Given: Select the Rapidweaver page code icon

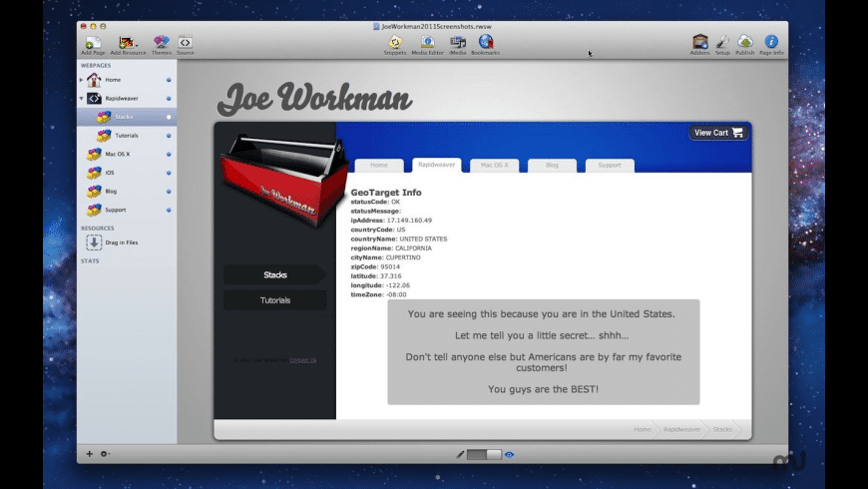Looking at the screenshot, I should point(94,99).
